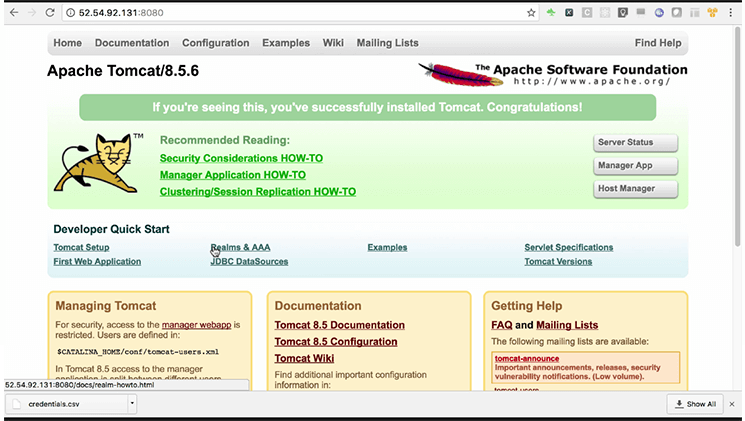This screenshot has height=421, width=745.
Task: Open the Tomcat Wiki link
Action: click(304, 358)
